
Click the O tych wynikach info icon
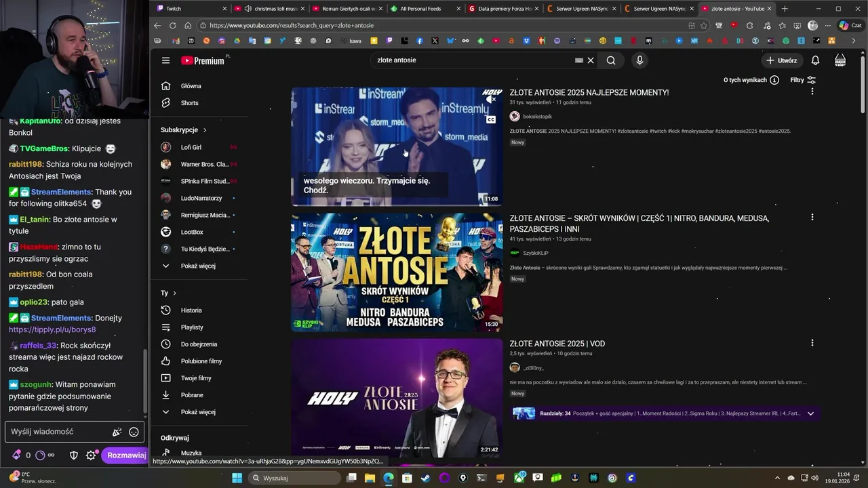pyautogui.click(x=774, y=80)
